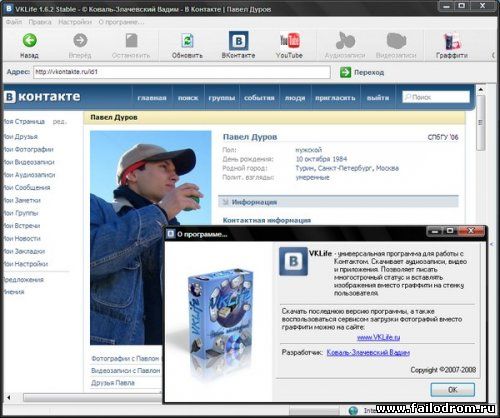The height and width of the screenshot is (418, 500).
Task: Click the Аудиозаписи music notes icon
Action: (345, 41)
